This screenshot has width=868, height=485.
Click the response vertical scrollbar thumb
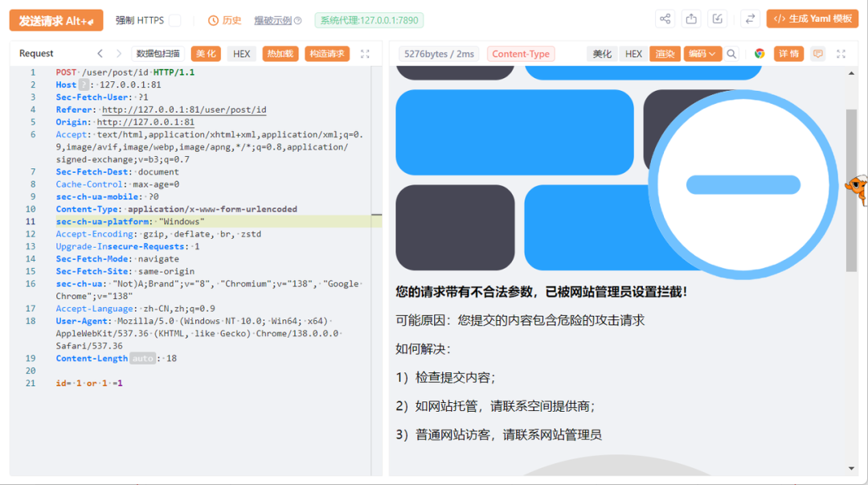tap(851, 190)
